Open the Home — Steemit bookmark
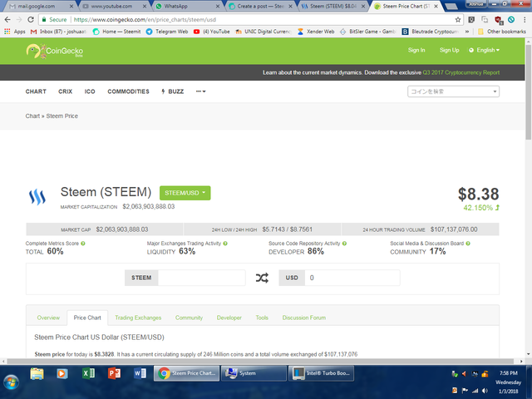This screenshot has width=532, height=399. coord(116,32)
